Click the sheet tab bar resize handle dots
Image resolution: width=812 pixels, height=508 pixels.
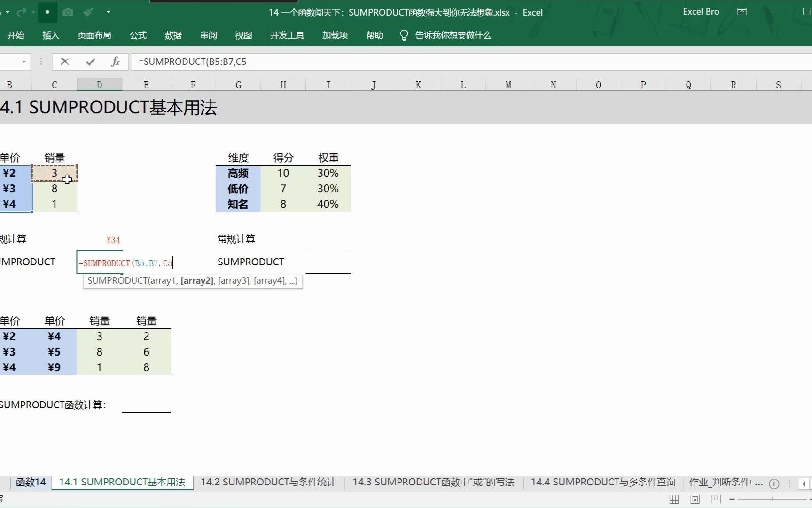coord(789,484)
